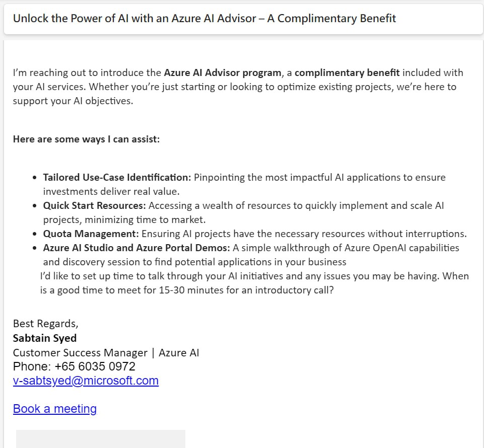Click the grey image placeholder below the signature
This screenshot has height=448, width=484.
click(x=101, y=439)
